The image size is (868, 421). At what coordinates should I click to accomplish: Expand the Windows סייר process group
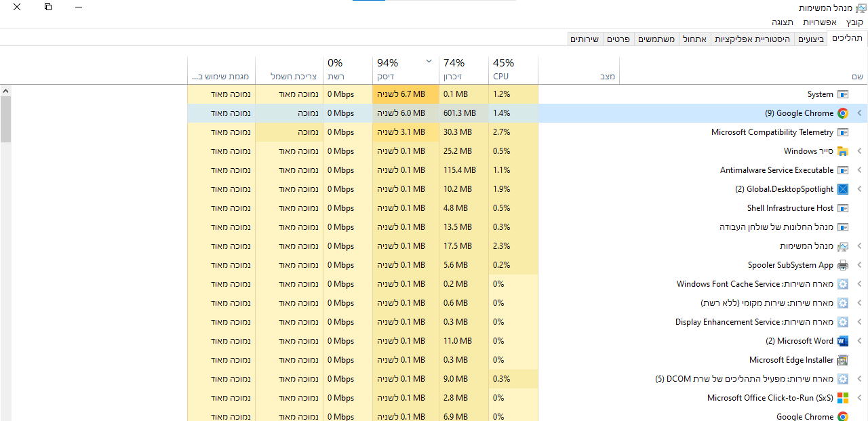(x=859, y=151)
